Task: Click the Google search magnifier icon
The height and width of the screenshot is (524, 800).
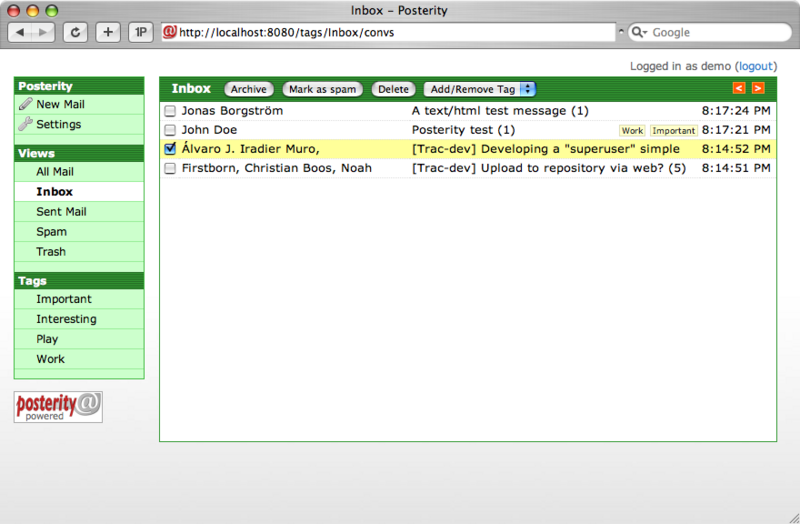Action: click(x=638, y=32)
